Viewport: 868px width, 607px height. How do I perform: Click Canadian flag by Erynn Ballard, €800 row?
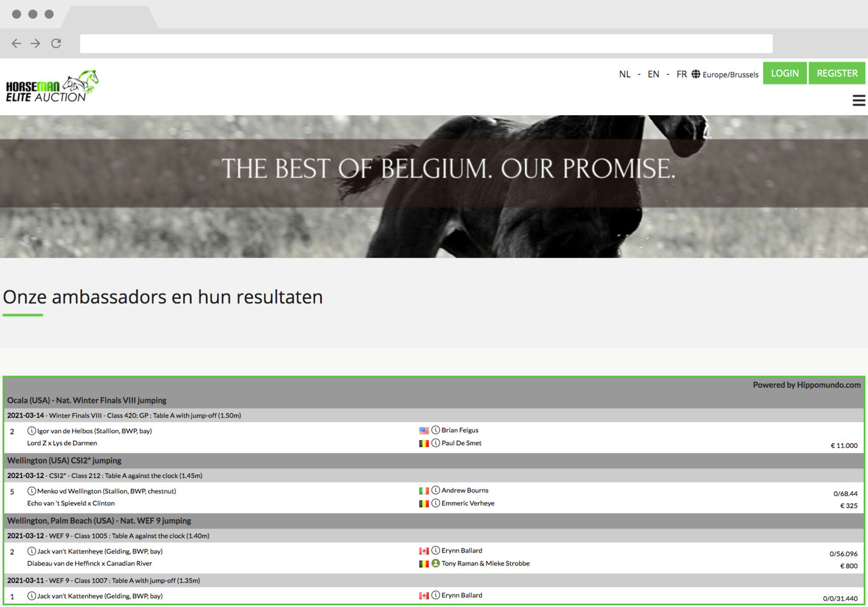tap(424, 551)
